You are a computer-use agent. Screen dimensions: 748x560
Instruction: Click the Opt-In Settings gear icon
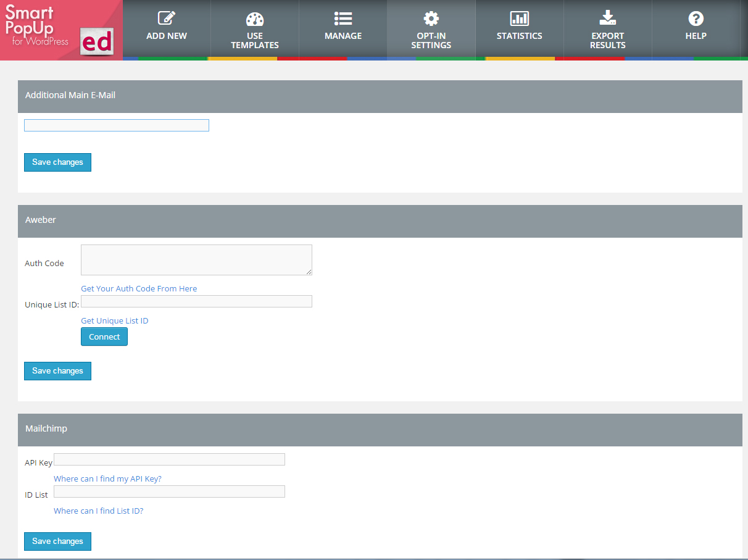[431, 19]
